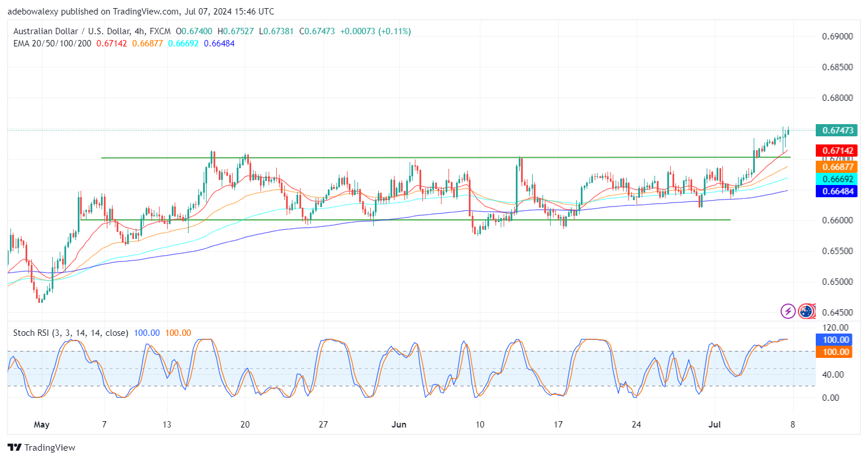Click the 10 date label on time axis
The height and width of the screenshot is (460, 868).
480,424
